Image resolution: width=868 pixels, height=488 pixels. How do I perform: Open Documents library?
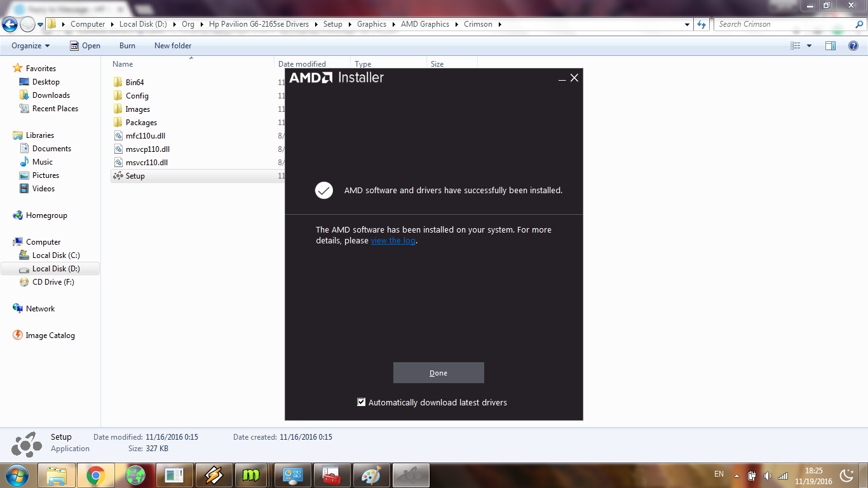tap(51, 149)
